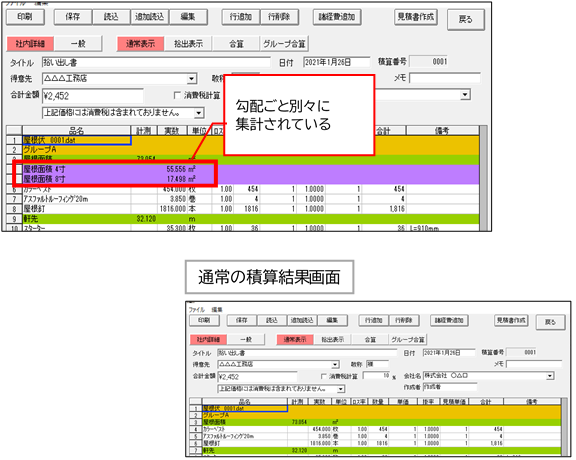Select the 屋根面積 4寸 row
Viewport: 576px width, 460px height.
pyautogui.click(x=251, y=169)
